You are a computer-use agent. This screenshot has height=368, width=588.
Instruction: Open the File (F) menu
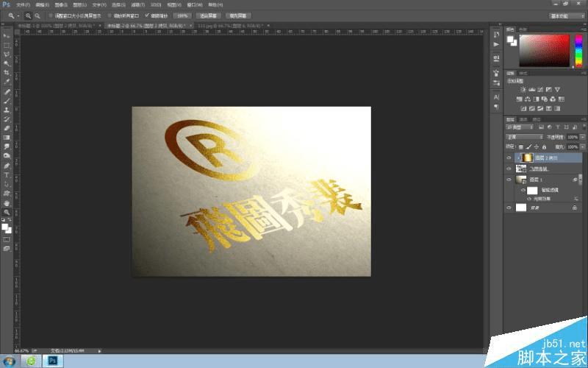tap(24, 5)
